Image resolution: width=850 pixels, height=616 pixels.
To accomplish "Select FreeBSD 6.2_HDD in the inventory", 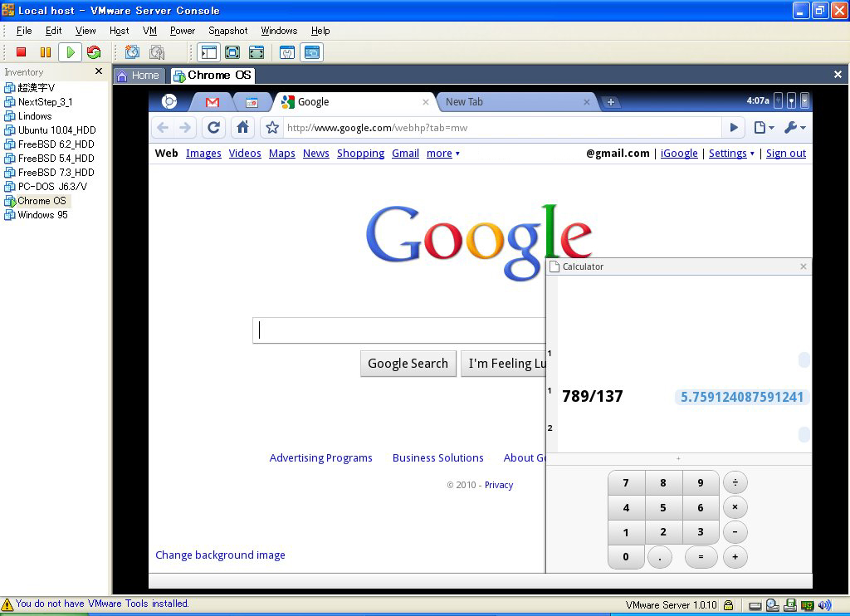I will click(49, 144).
